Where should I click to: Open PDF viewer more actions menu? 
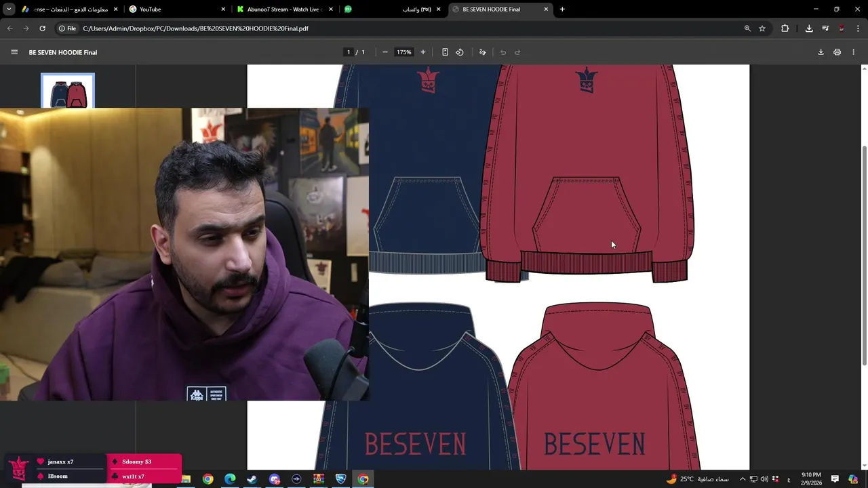point(854,52)
